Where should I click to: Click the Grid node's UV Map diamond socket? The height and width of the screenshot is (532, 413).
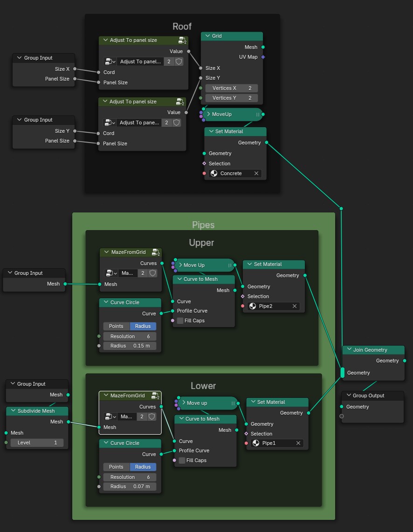point(263,57)
